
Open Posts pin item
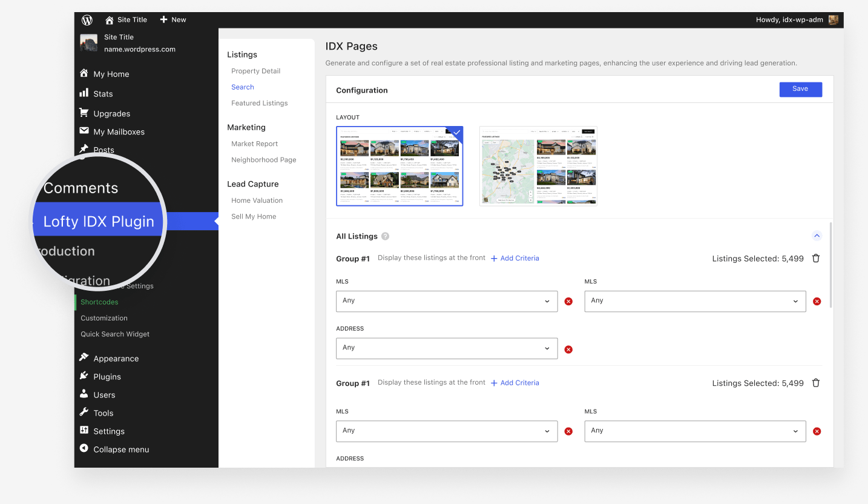tap(97, 150)
